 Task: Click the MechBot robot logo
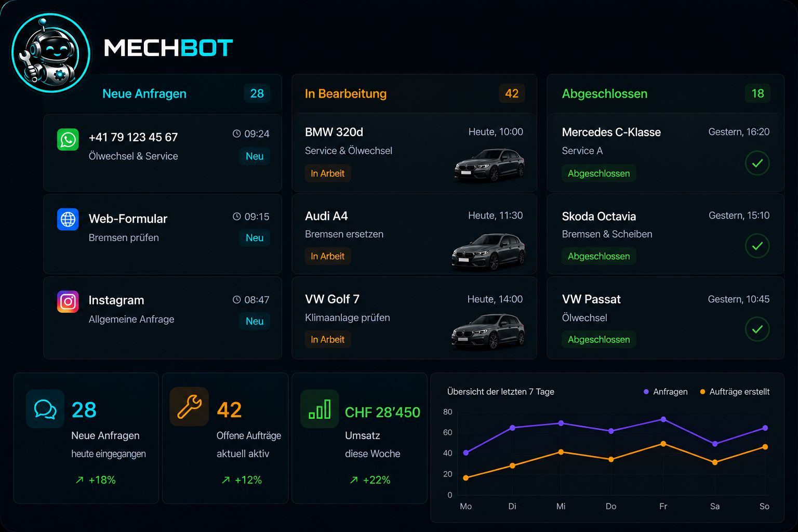coord(51,53)
